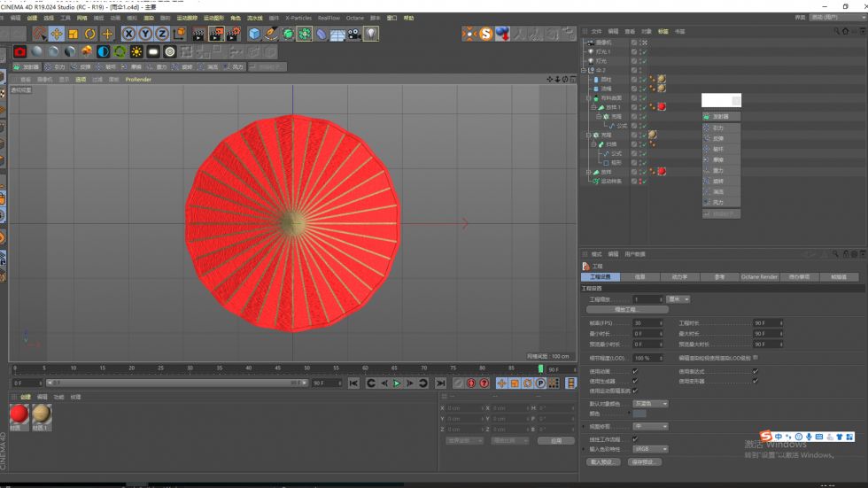Open the sRGB input color profile dropdown
This screenshot has height=488, width=868.
[650, 449]
